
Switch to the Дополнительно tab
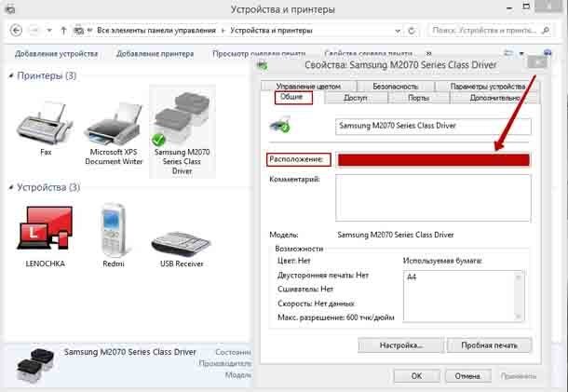(x=494, y=98)
